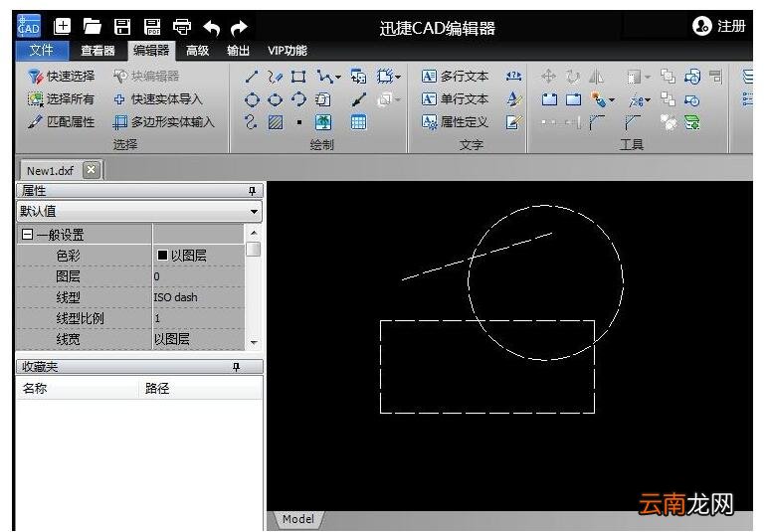Save drawing with the floppy disk icon
The width and height of the screenshot is (771, 532).
[x=122, y=26]
